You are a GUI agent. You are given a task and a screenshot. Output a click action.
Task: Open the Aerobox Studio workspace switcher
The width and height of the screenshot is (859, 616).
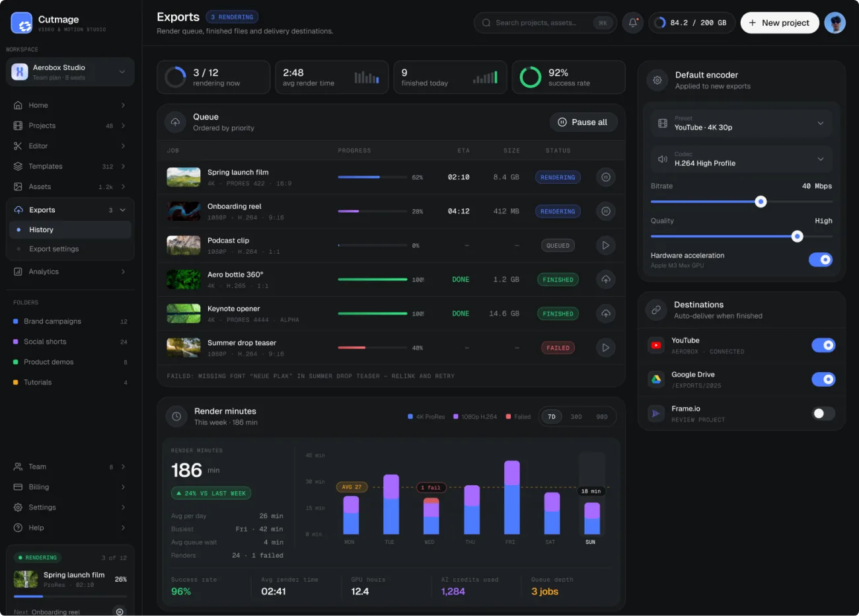pyautogui.click(x=70, y=72)
